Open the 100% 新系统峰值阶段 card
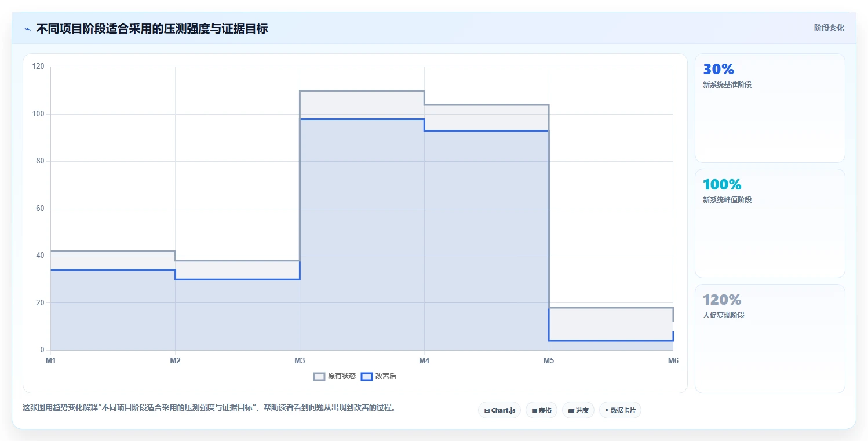 point(769,223)
